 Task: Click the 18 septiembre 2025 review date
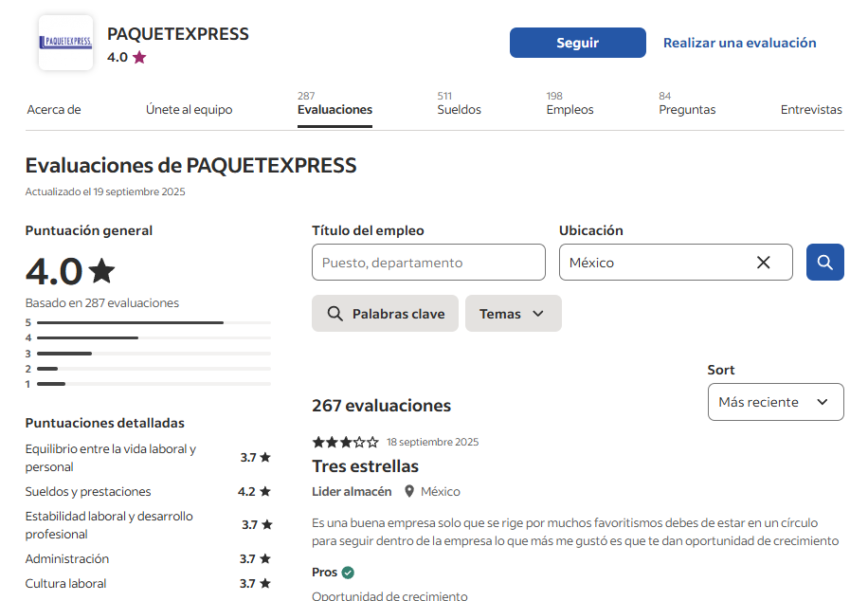pyautogui.click(x=432, y=442)
